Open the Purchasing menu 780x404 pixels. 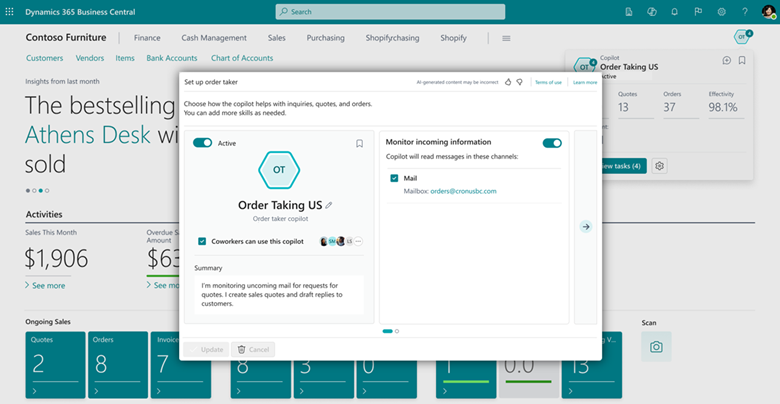tap(325, 38)
